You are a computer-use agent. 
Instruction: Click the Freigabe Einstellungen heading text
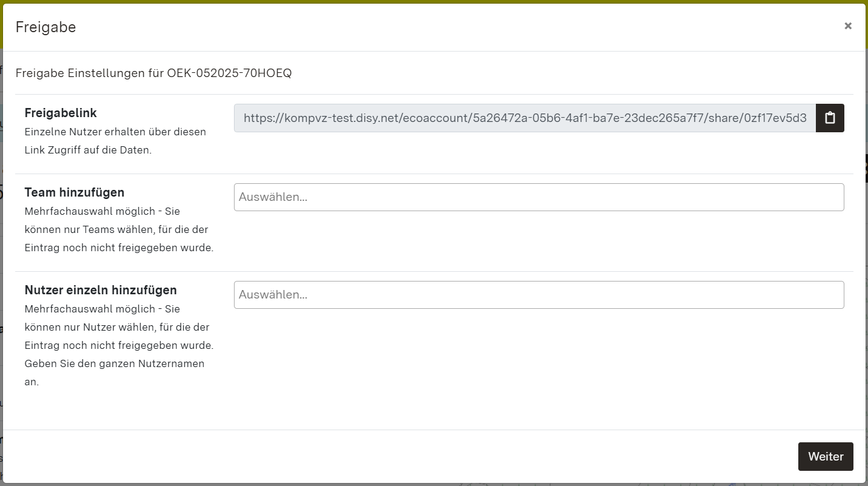[x=154, y=72]
